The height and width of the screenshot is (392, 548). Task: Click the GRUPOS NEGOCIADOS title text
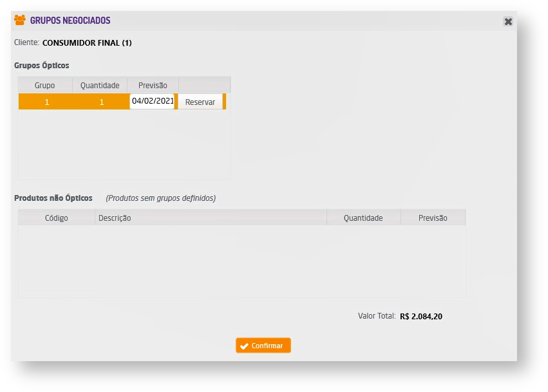[x=70, y=21]
